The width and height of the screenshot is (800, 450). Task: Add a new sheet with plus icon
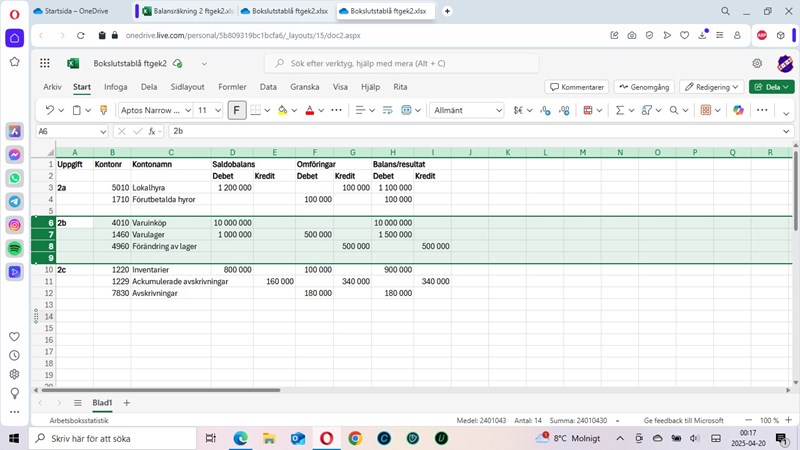[x=127, y=403]
